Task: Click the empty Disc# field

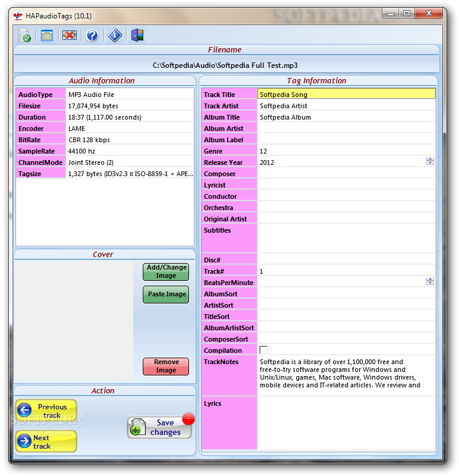Action: click(346, 259)
